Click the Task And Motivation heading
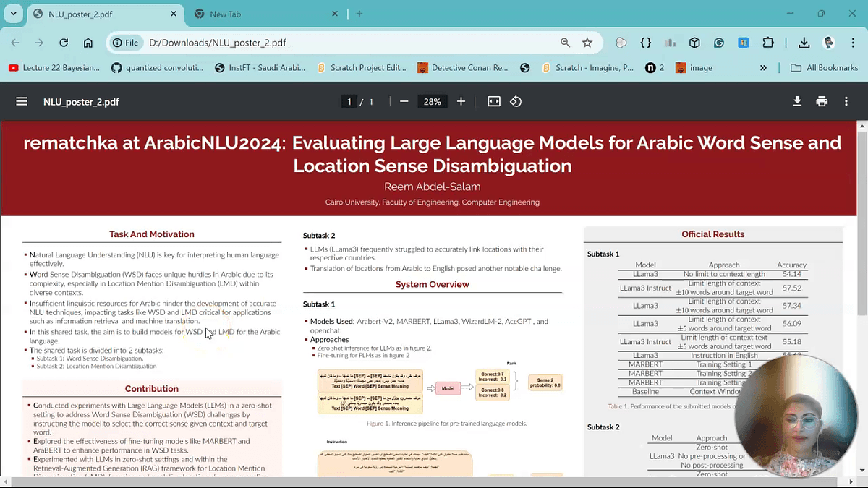The width and height of the screenshot is (868, 488). [152, 234]
